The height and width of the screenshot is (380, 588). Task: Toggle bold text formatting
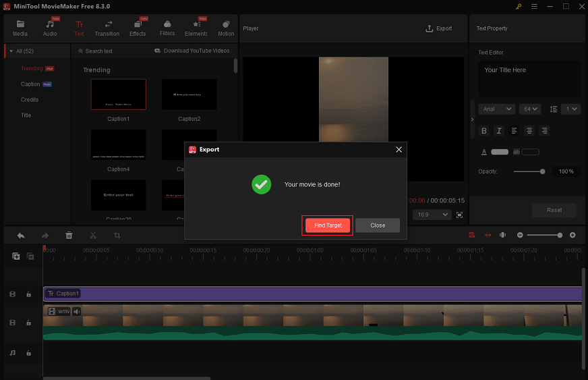tap(483, 131)
